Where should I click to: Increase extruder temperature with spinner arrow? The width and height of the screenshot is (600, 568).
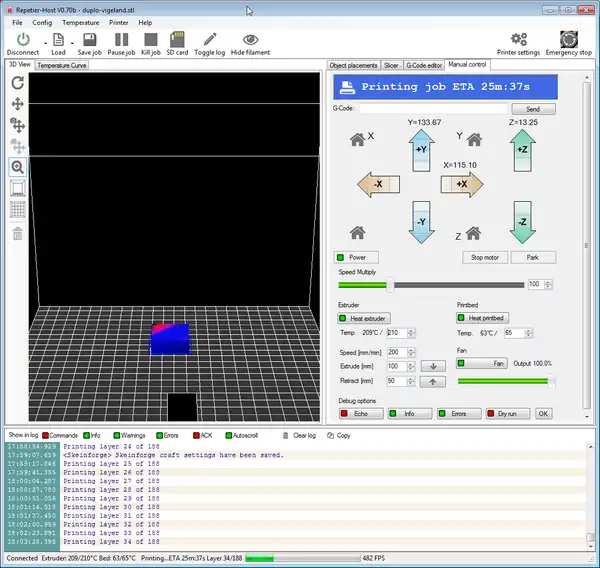coord(410,330)
